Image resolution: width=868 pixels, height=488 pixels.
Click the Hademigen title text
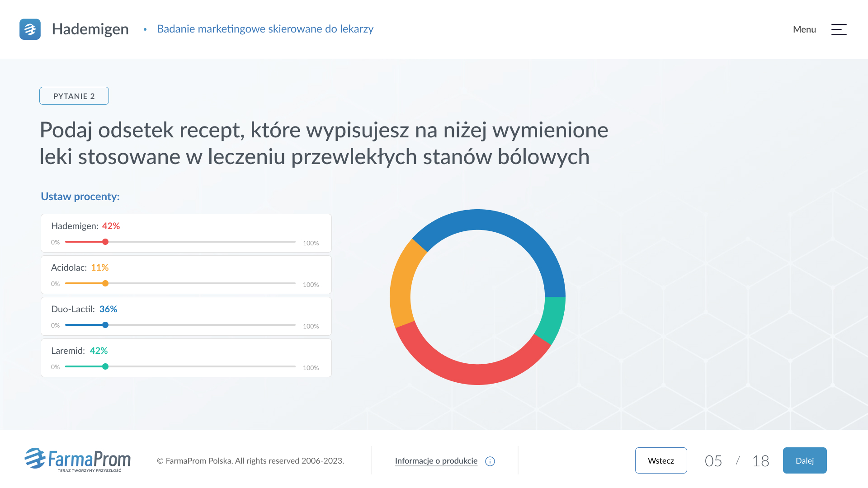coord(90,29)
